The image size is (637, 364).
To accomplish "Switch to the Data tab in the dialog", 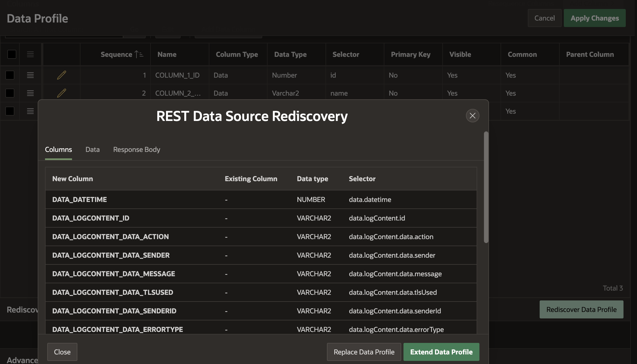I will (x=92, y=149).
